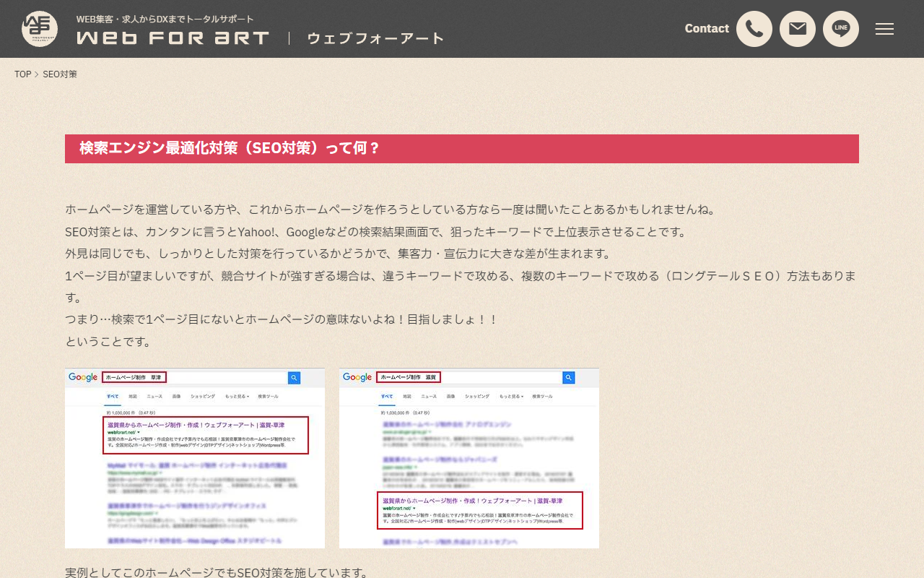Viewport: 924px width, 578px height.
Task: Click the Google logo in the left screenshot
Action: [x=83, y=377]
